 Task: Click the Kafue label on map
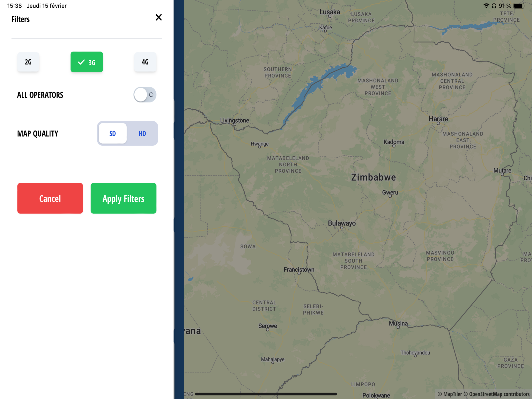coord(325,27)
